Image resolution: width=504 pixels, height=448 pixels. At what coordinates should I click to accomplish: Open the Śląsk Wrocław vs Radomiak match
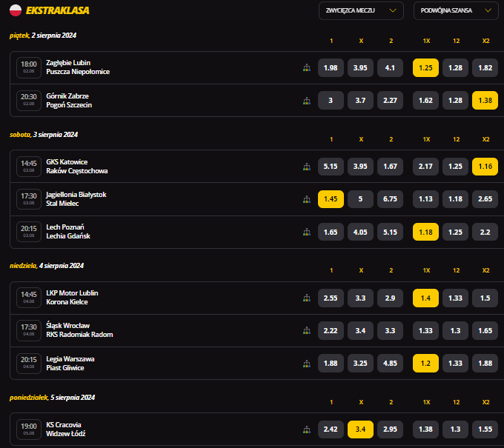(x=79, y=330)
